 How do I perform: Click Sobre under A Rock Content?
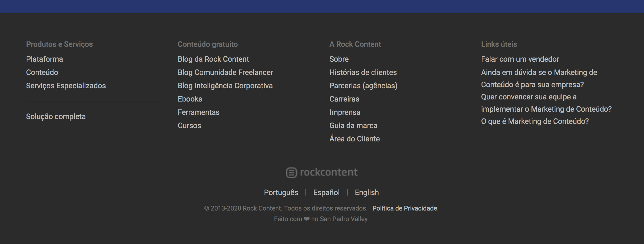coord(339,59)
